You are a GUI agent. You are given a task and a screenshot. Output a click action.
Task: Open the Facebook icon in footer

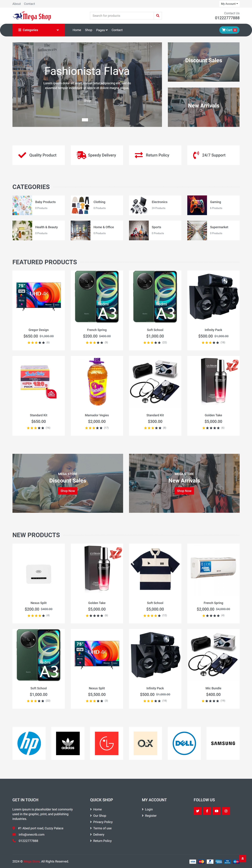(207, 811)
